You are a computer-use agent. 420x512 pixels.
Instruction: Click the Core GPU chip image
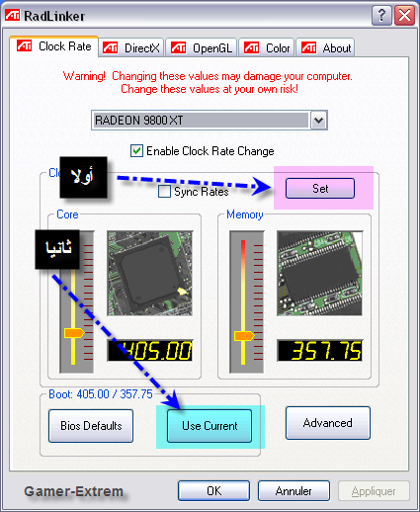pos(150,274)
